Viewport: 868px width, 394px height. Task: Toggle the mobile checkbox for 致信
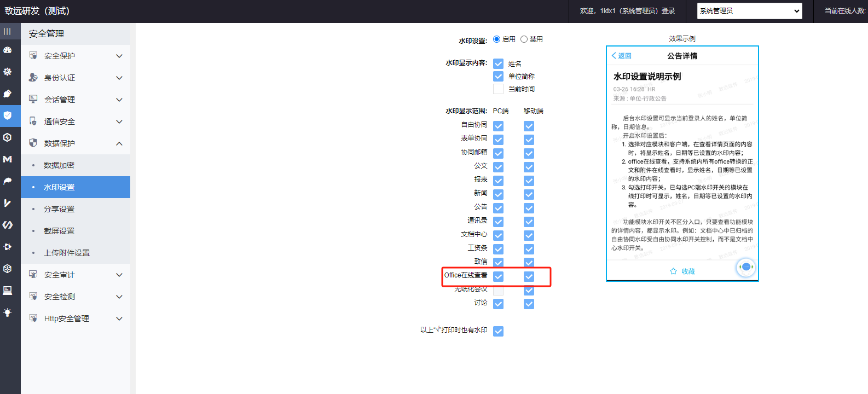click(x=529, y=263)
